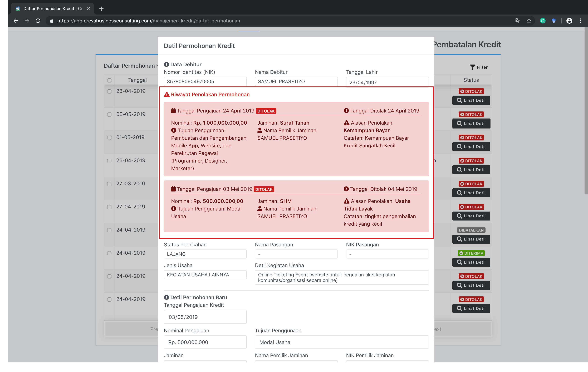Tick the checkbox for row 27-04-2019
This screenshot has width=588, height=372.
(x=109, y=207)
